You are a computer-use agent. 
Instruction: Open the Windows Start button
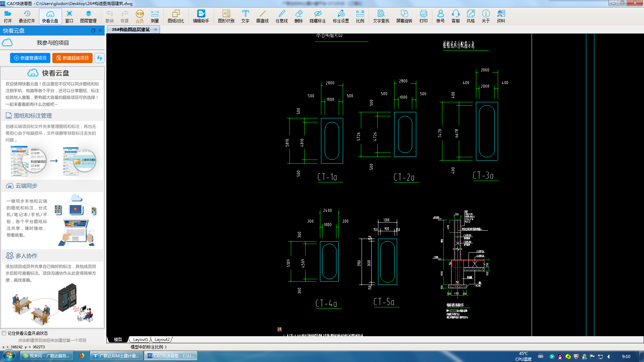coord(9,356)
